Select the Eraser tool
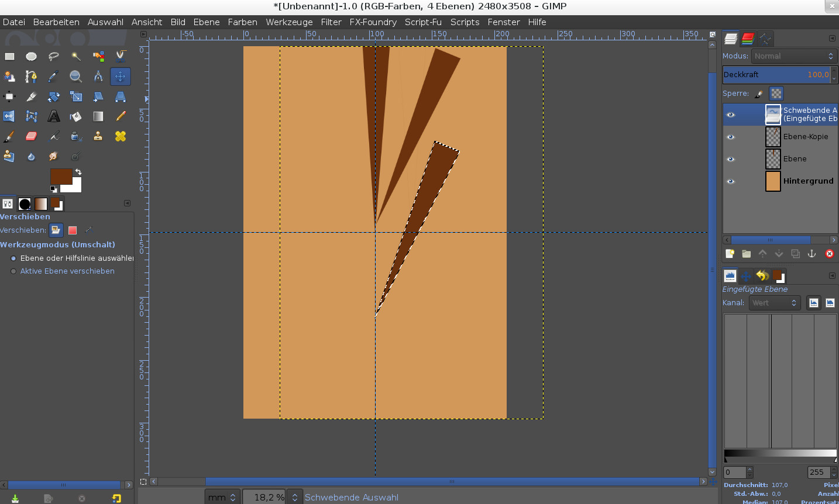 click(x=31, y=136)
